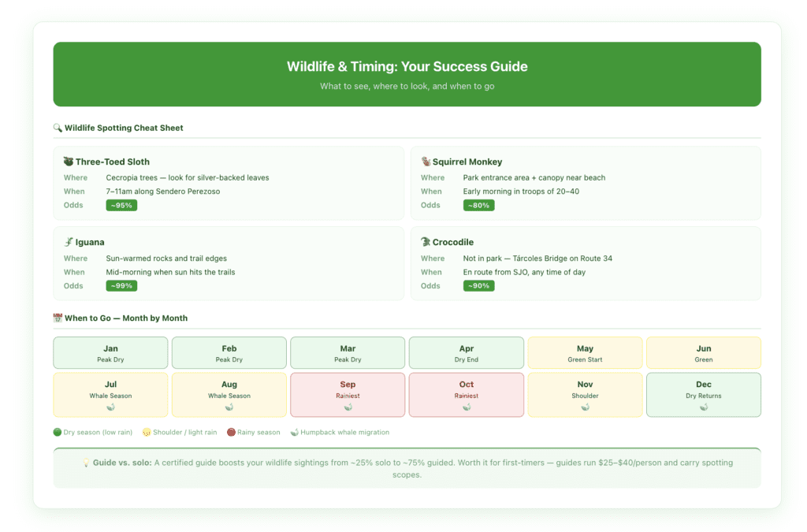Select the Jan Peak Dry month cell
The height and width of the screenshot is (532, 807).
(x=110, y=353)
